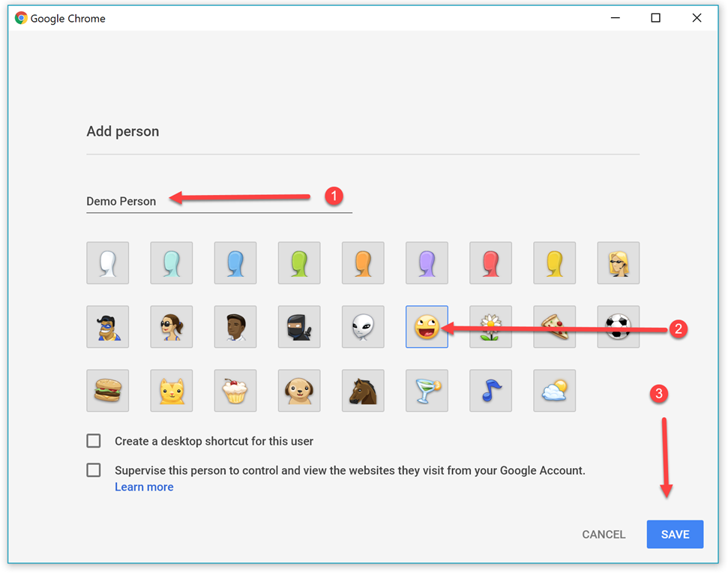The image size is (728, 576).
Task: Pick the blonde secret agent avatar
Action: tap(619, 263)
